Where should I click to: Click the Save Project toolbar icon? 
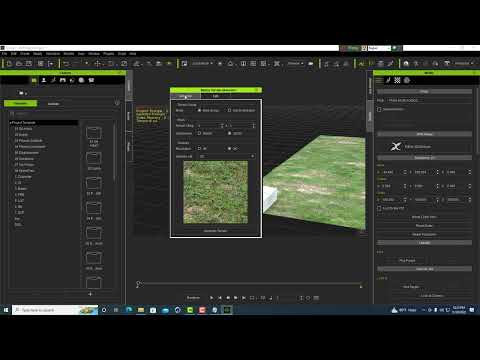29,63
